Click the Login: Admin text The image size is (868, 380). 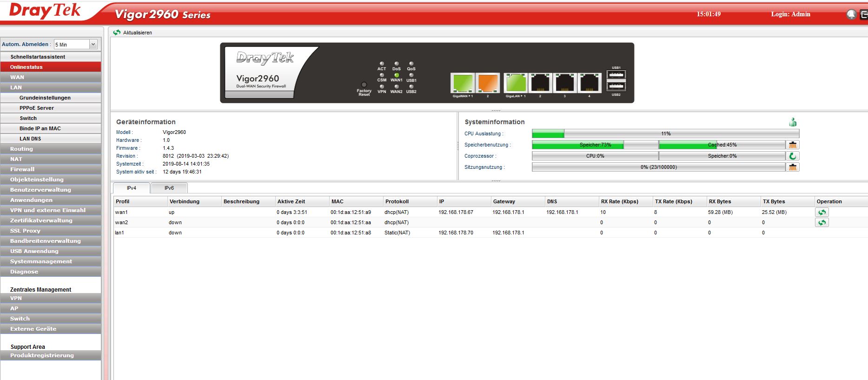(790, 14)
